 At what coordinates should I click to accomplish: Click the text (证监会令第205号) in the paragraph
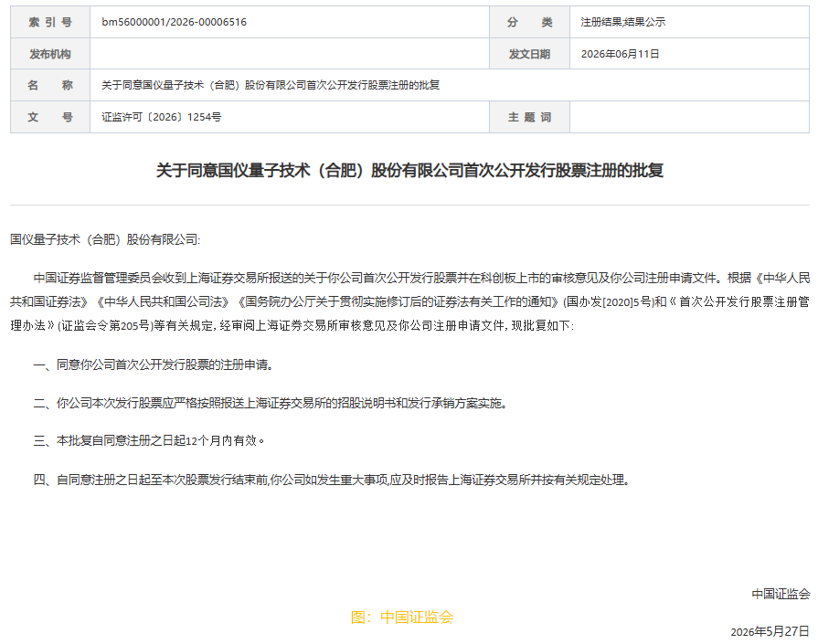[x=105, y=326]
